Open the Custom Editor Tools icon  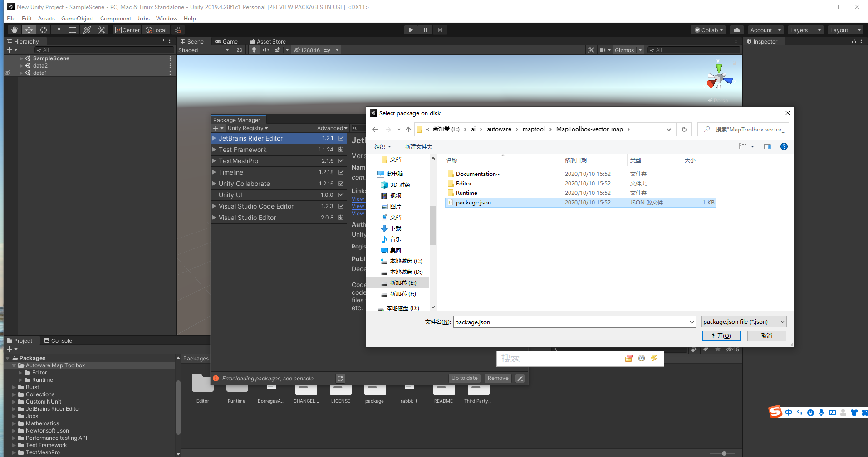click(x=102, y=29)
